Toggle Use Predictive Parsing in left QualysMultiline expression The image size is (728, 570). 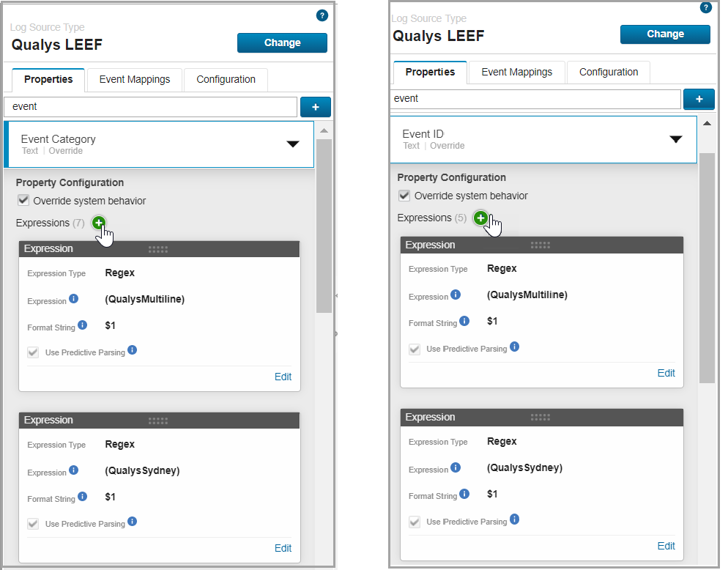[33, 352]
